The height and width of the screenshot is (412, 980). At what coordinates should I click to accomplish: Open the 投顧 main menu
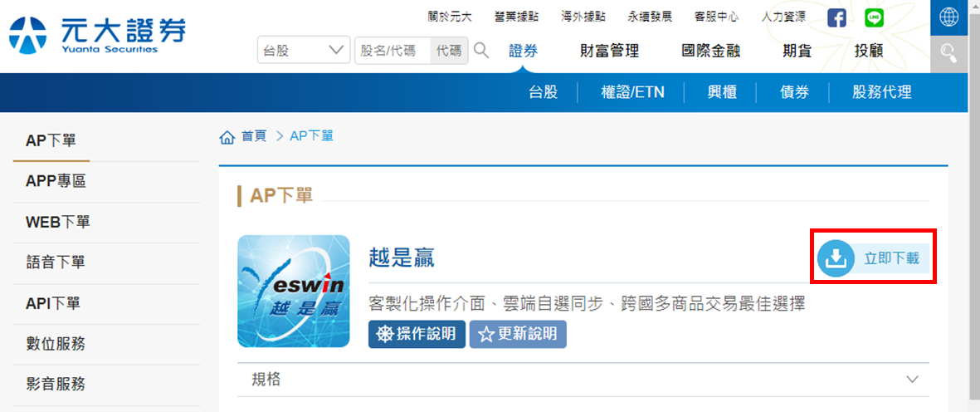click(x=869, y=51)
